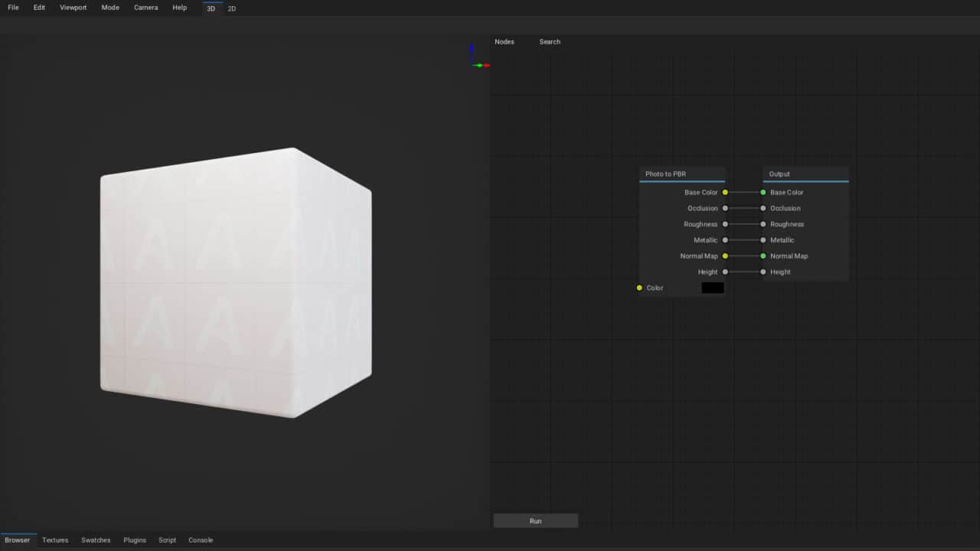
Task: Select the Photo to PBR node header
Action: coord(682,174)
